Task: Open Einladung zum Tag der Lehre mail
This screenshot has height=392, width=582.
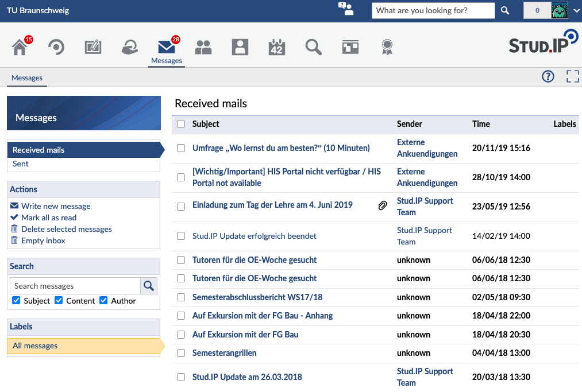Action: coord(272,205)
